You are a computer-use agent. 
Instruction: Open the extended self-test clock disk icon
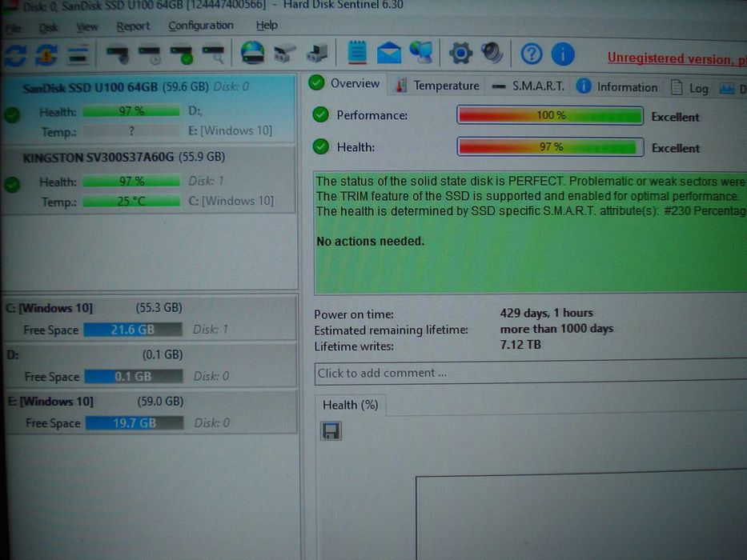[150, 54]
